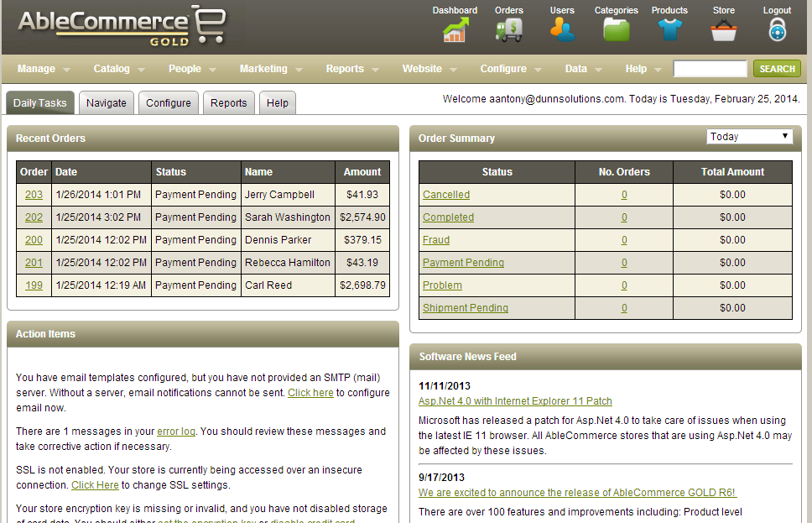Image resolution: width=812 pixels, height=523 pixels.
Task: Open order 199 link
Action: 34,285
